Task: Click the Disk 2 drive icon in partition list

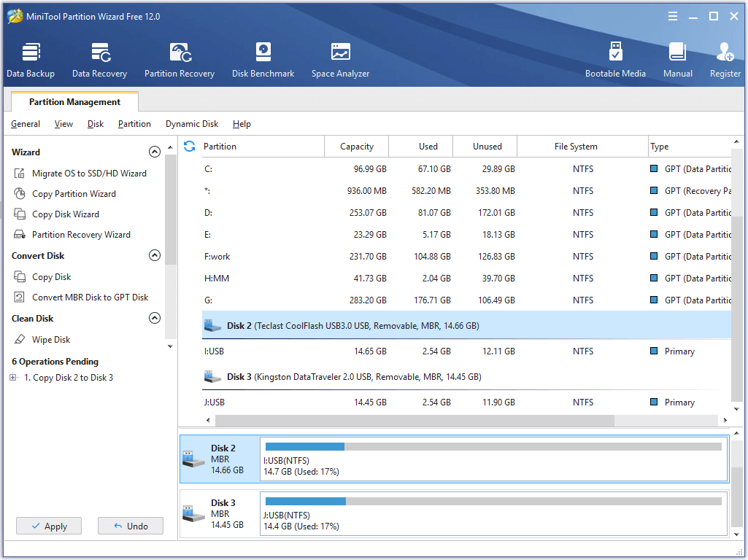Action: click(212, 326)
